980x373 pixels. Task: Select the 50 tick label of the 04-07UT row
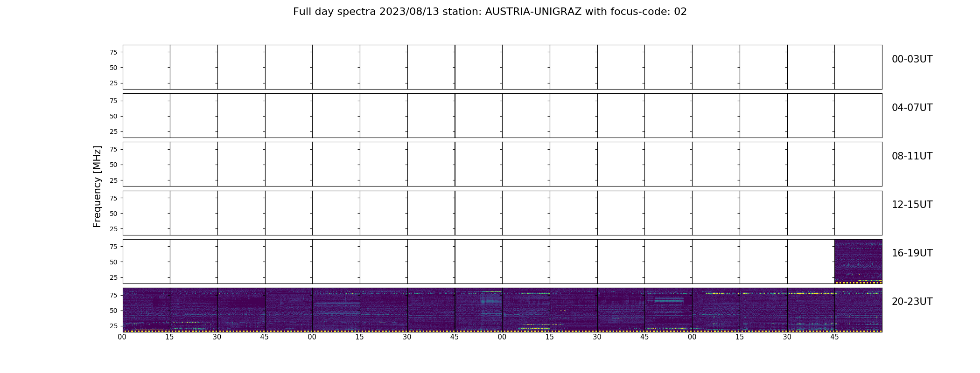pyautogui.click(x=113, y=116)
